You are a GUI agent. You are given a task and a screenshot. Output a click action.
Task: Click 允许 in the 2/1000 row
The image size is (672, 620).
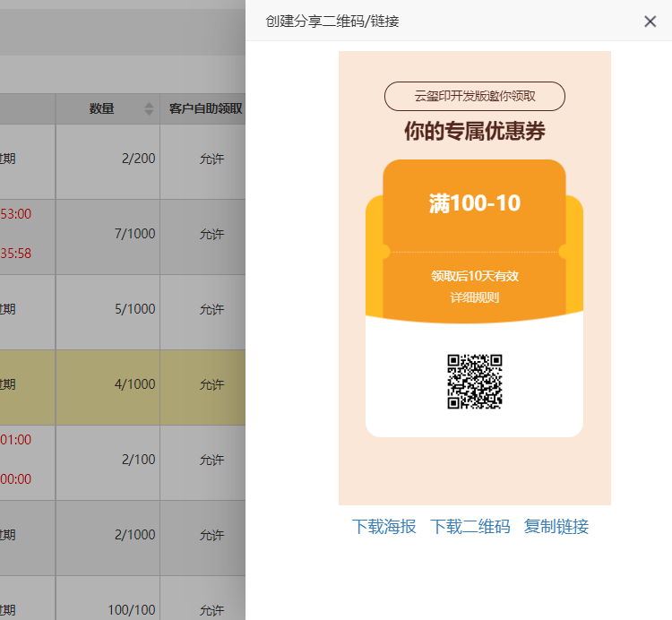211,535
